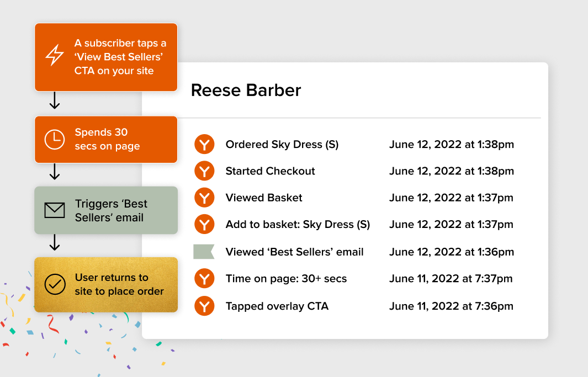Click the Y icon beside Add to basket
588x377 pixels.
click(x=204, y=225)
